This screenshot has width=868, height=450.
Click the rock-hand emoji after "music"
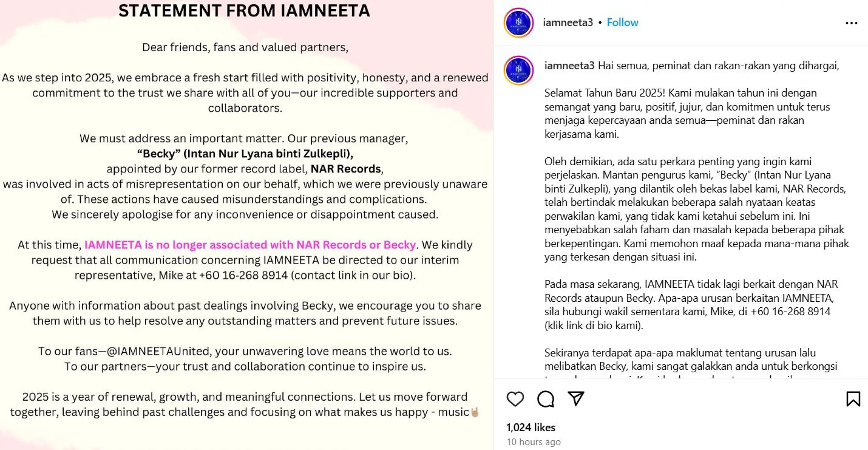(475, 412)
